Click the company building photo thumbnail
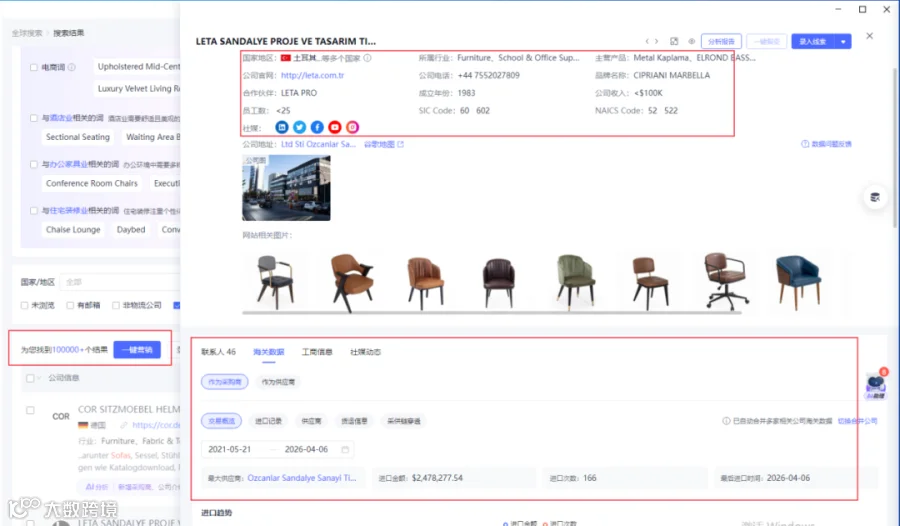The width and height of the screenshot is (900, 526). [286, 188]
